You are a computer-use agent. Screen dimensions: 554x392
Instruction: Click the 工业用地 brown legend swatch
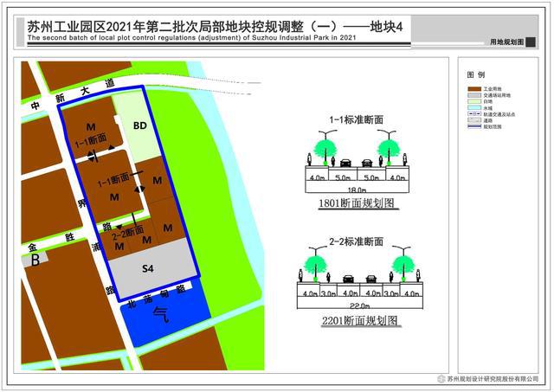(x=474, y=89)
